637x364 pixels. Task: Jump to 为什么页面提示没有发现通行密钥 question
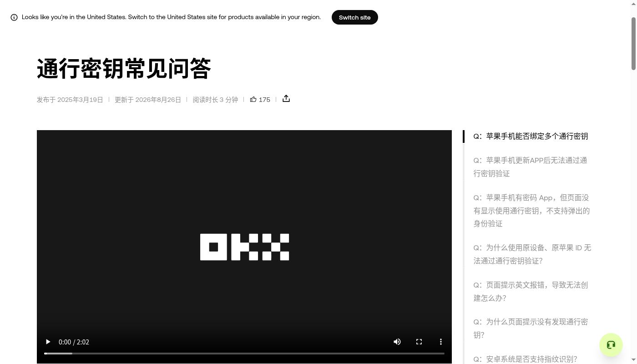[x=531, y=329]
